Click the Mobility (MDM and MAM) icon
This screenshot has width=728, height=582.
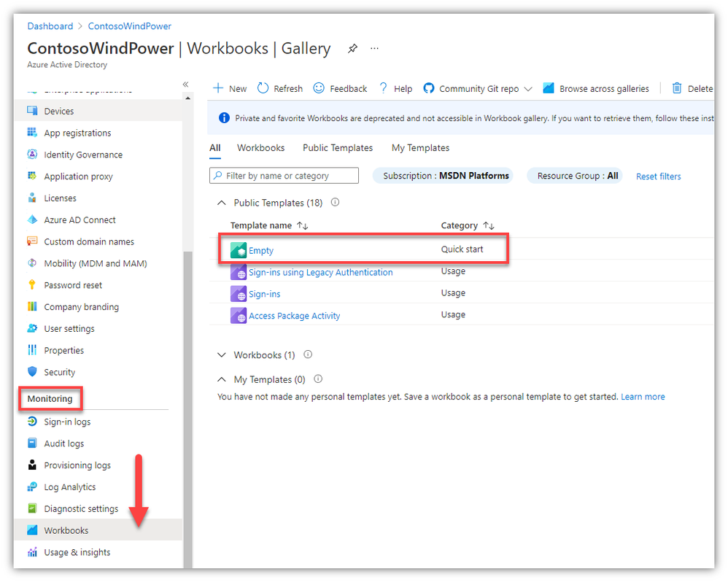[x=32, y=263]
